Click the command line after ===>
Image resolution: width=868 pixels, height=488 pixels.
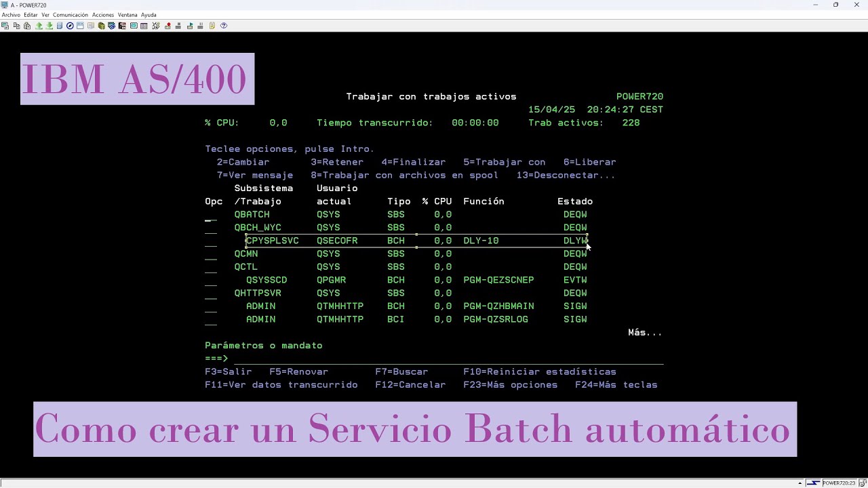tap(448, 359)
